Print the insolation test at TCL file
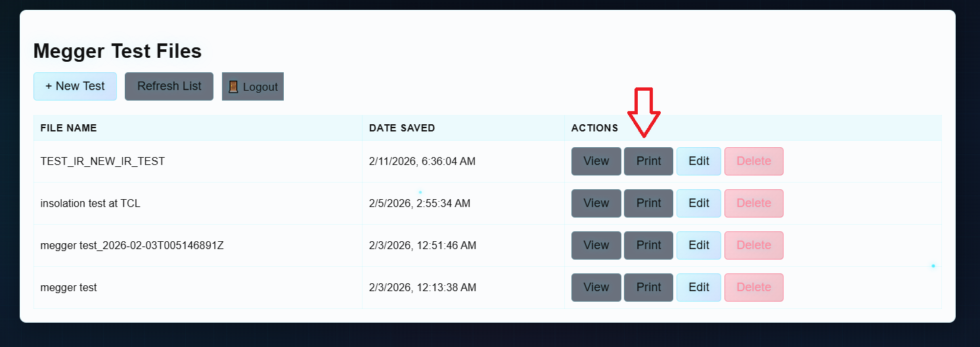Screen dimensions: 980x347 (x=648, y=203)
